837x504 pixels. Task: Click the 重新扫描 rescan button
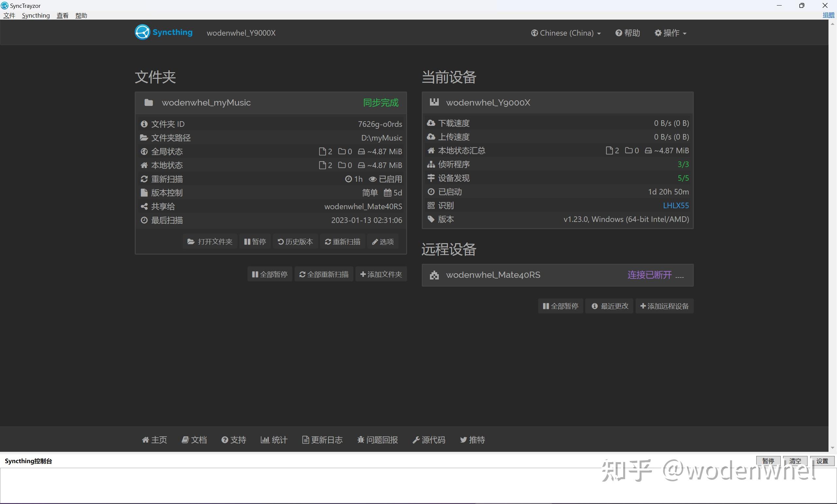[342, 241]
